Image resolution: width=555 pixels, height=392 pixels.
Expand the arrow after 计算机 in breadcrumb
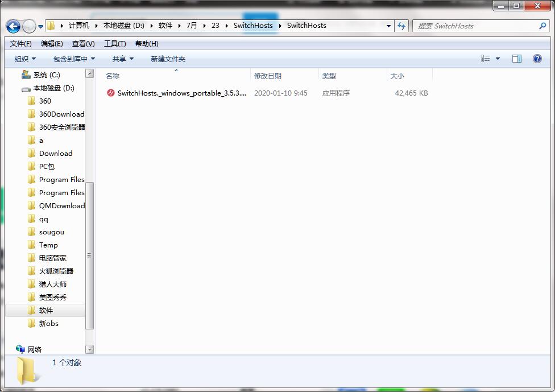click(96, 26)
